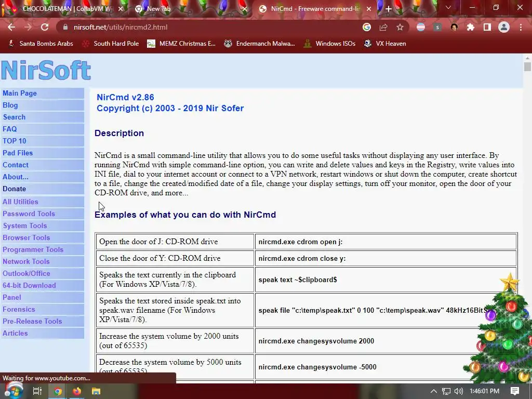
Task: Bookmark this page with the star icon
Action: 400,27
